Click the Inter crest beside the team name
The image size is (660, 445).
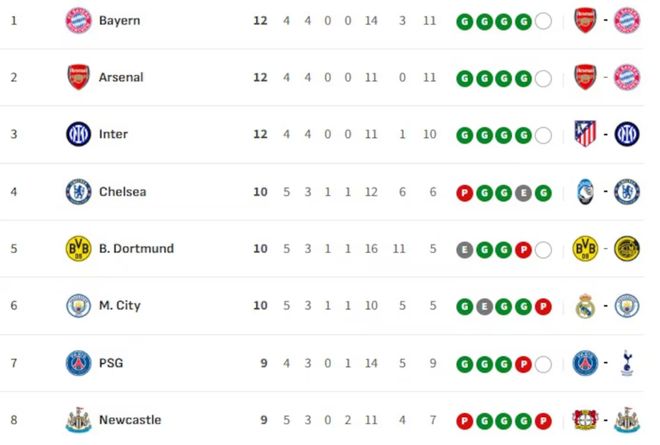78,134
